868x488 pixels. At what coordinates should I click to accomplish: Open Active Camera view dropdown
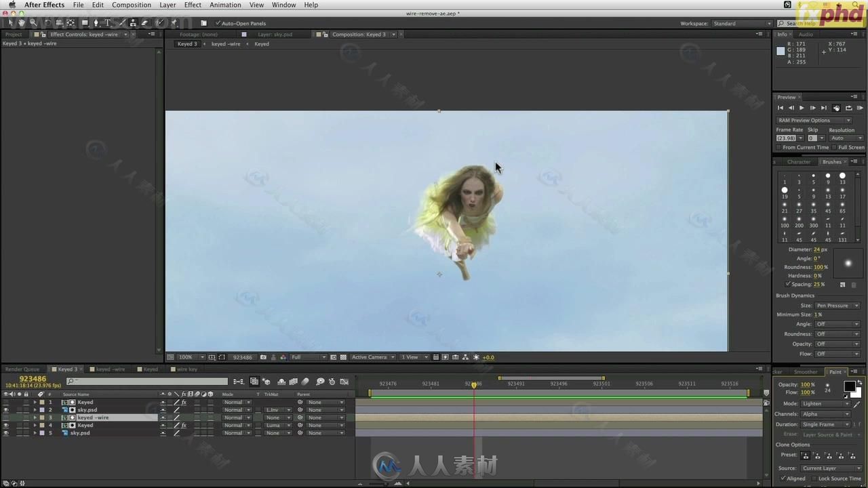pyautogui.click(x=372, y=357)
